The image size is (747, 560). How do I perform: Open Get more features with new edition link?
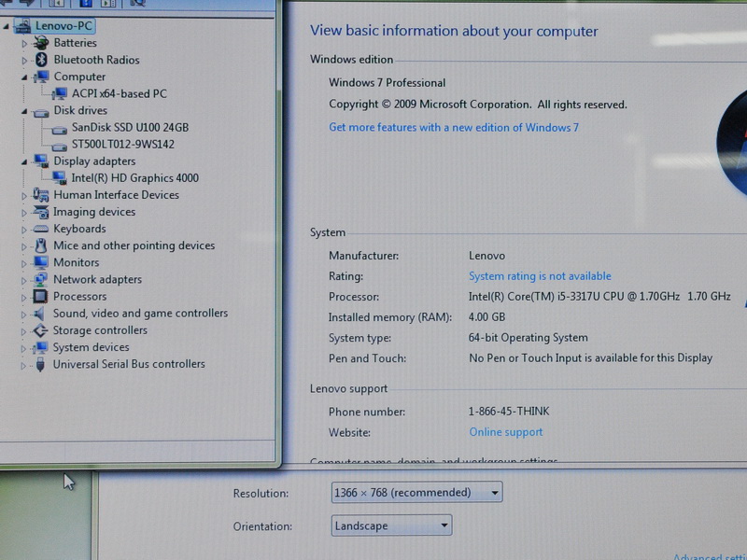point(454,128)
